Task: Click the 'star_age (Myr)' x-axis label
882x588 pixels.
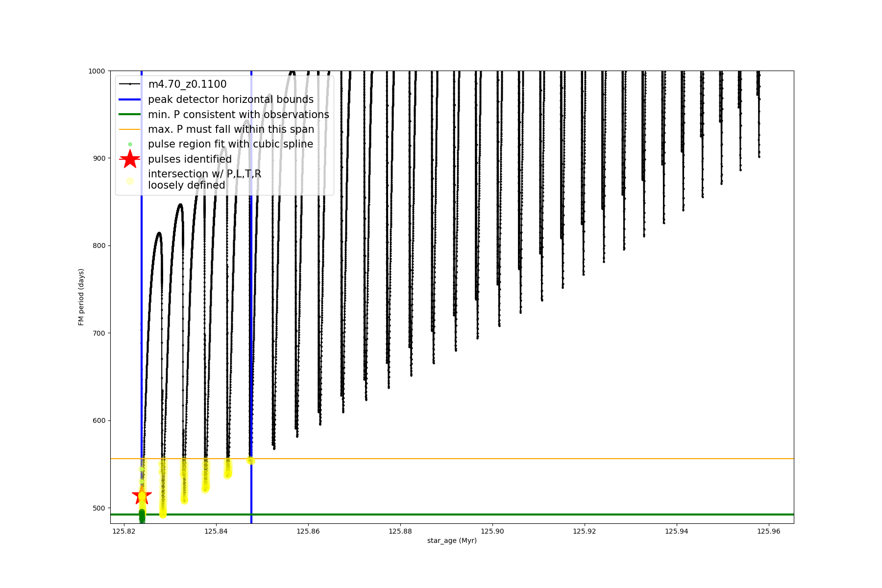Action: coord(452,540)
